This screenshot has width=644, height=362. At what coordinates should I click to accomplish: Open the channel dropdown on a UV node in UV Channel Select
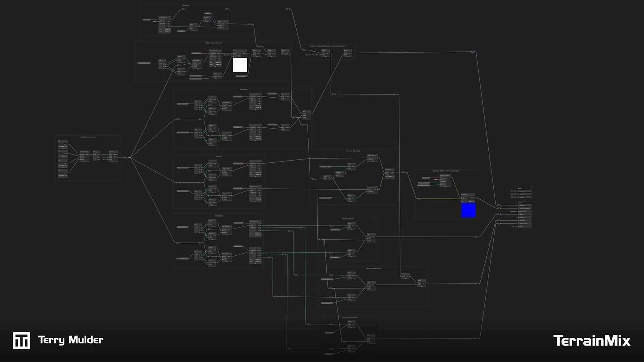(63, 146)
